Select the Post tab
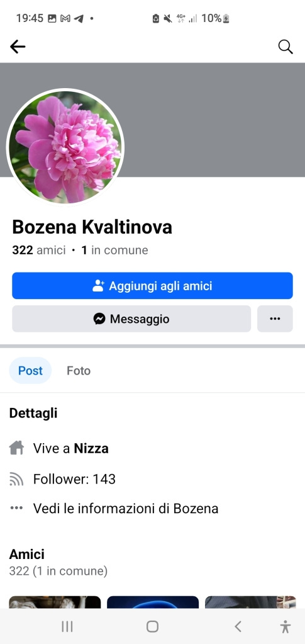This screenshot has width=305, height=644. [x=30, y=370]
